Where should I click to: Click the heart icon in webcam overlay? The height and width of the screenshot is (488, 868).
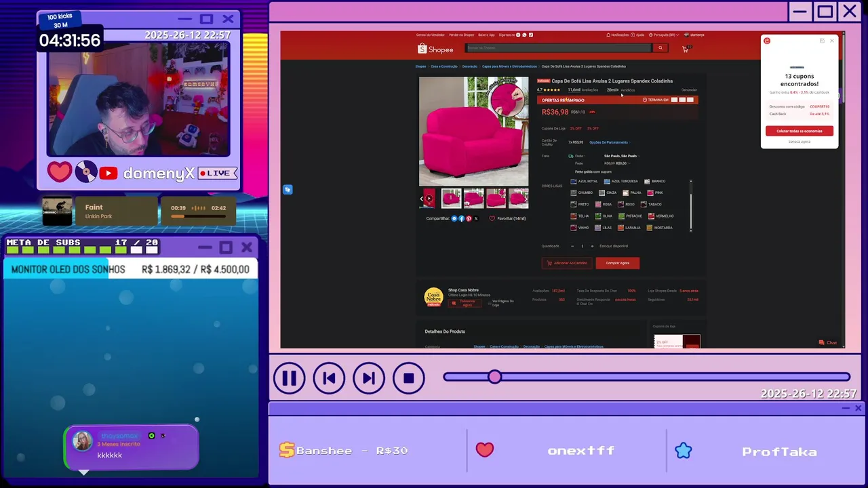59,171
